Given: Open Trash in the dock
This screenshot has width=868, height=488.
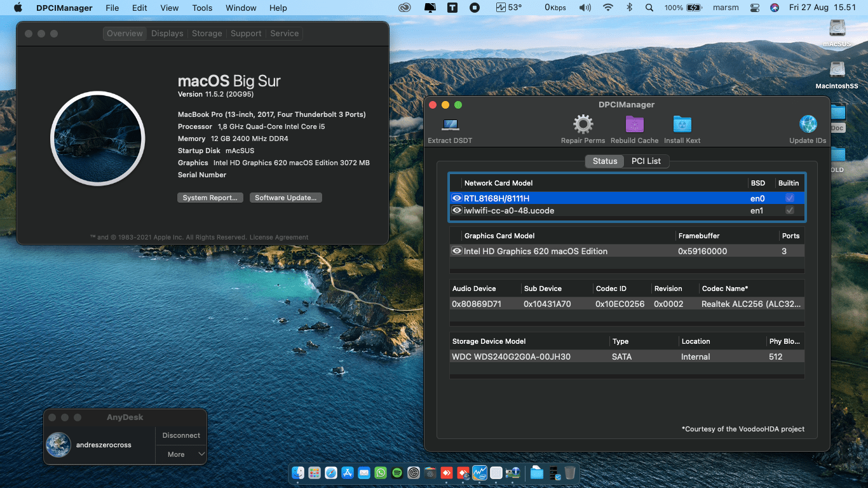Looking at the screenshot, I should point(570,473).
